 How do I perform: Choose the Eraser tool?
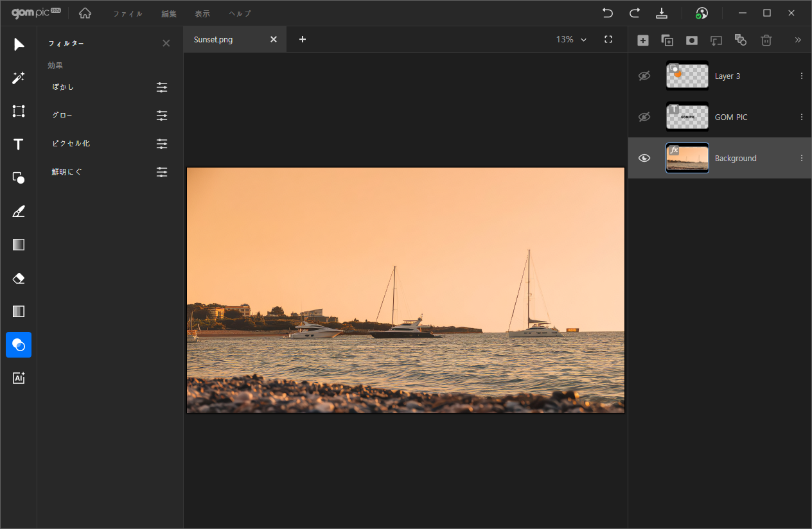point(19,278)
